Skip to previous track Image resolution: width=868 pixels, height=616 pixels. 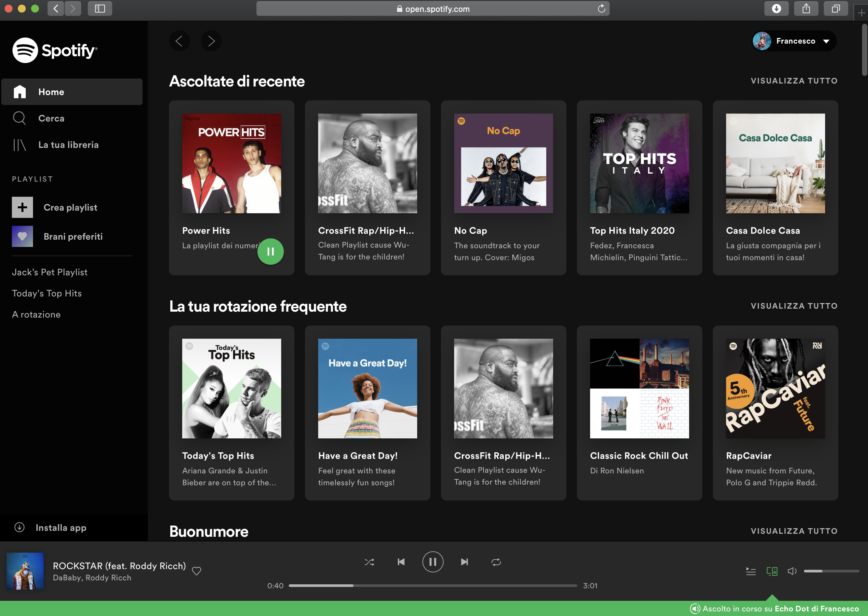tap(401, 562)
